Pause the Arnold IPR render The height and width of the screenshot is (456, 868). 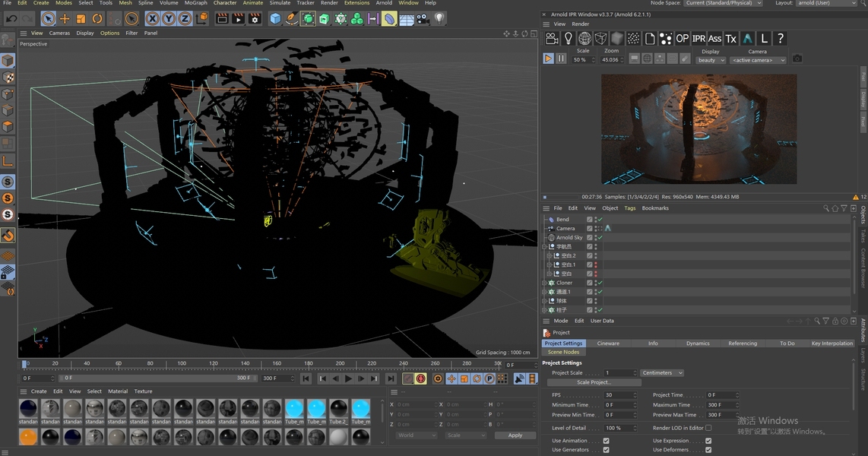point(561,58)
